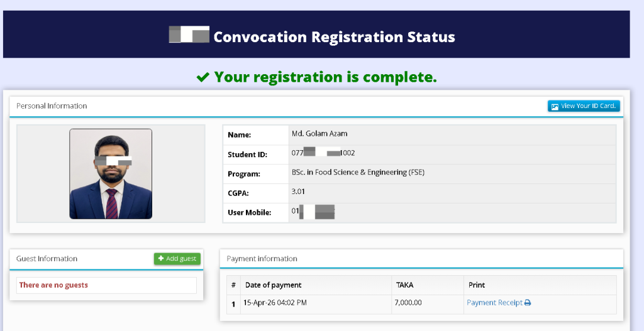Click the 15-Apr-26 04:02 PM payment date
The height and width of the screenshot is (331, 644).
click(x=275, y=303)
